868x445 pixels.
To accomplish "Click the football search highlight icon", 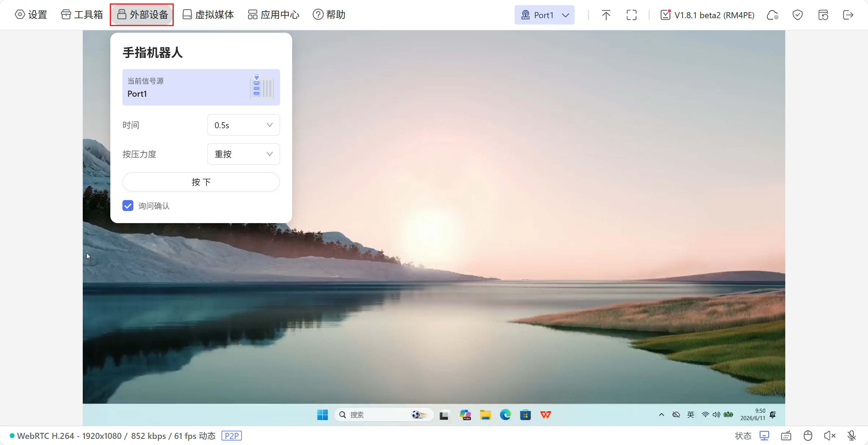I will click(419, 415).
